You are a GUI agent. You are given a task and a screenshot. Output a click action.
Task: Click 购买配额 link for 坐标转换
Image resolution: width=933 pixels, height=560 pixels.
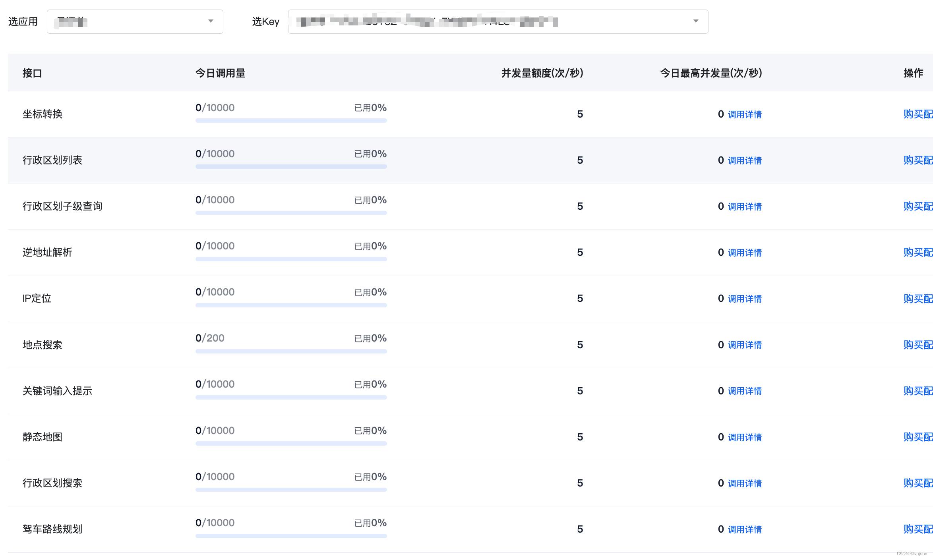[918, 114]
